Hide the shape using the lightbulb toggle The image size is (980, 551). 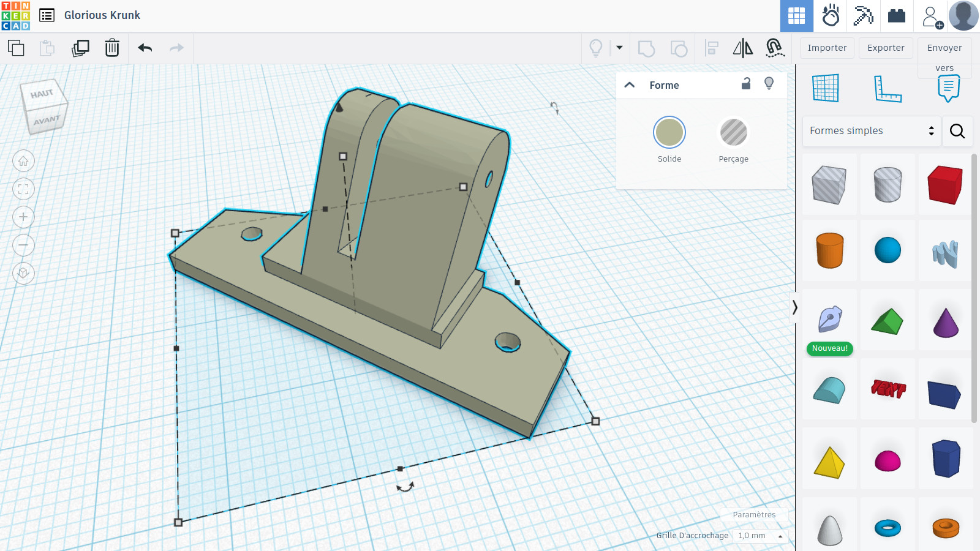769,85
